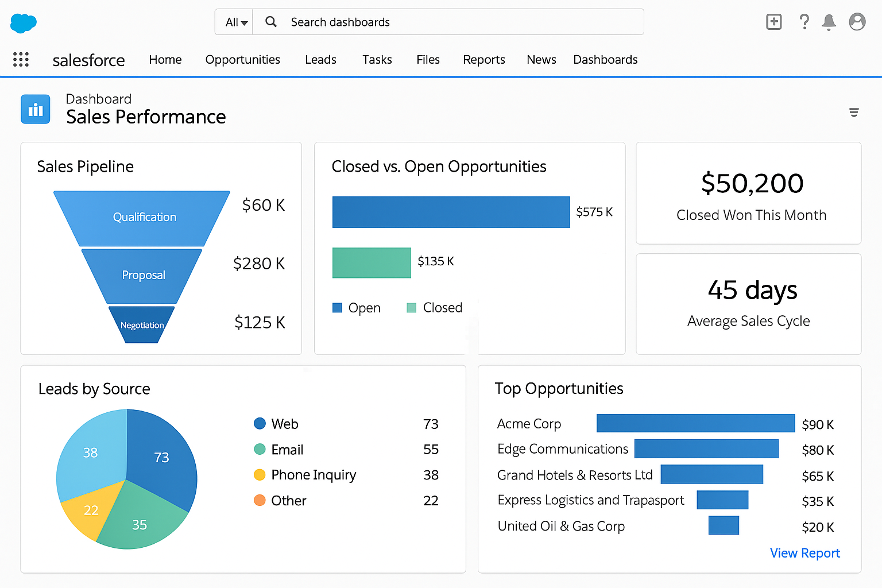Open the Files tab
The image size is (882, 588).
(x=428, y=60)
